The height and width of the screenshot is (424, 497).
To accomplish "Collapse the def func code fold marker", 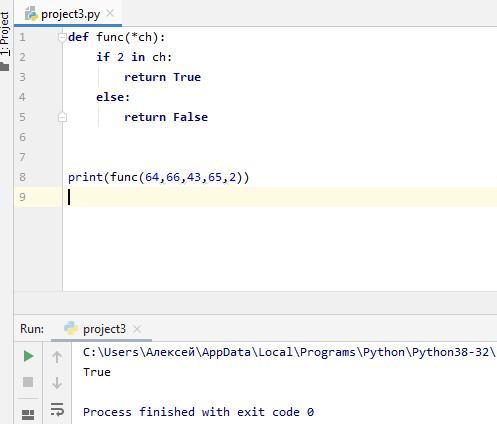I will 62,37.
